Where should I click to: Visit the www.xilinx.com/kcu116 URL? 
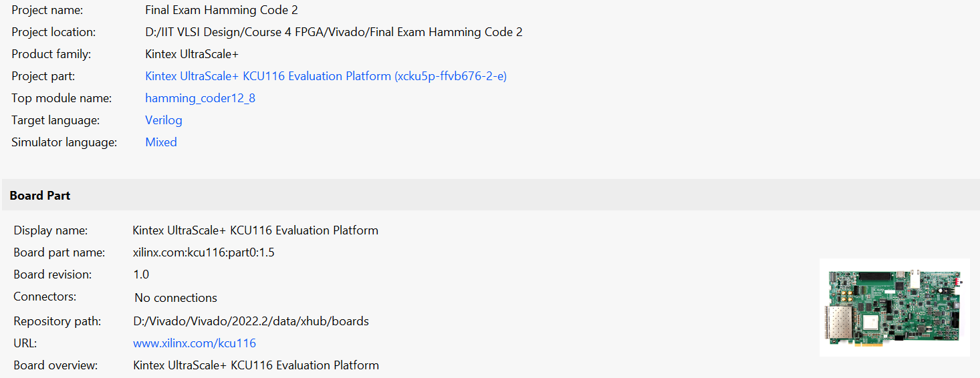pos(195,343)
